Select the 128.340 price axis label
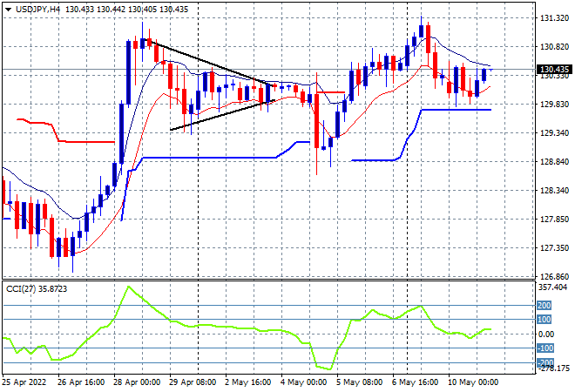 tap(554, 190)
